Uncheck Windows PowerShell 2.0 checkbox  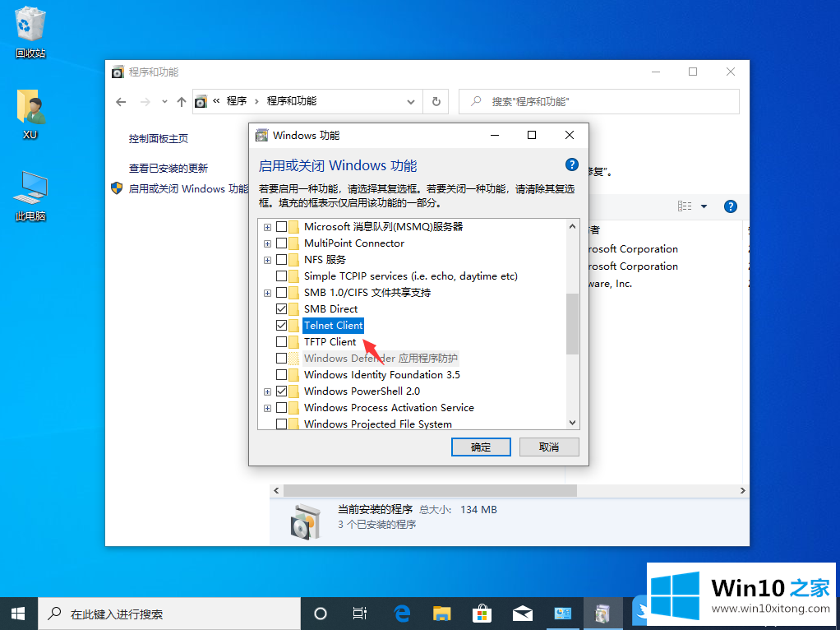coord(281,391)
